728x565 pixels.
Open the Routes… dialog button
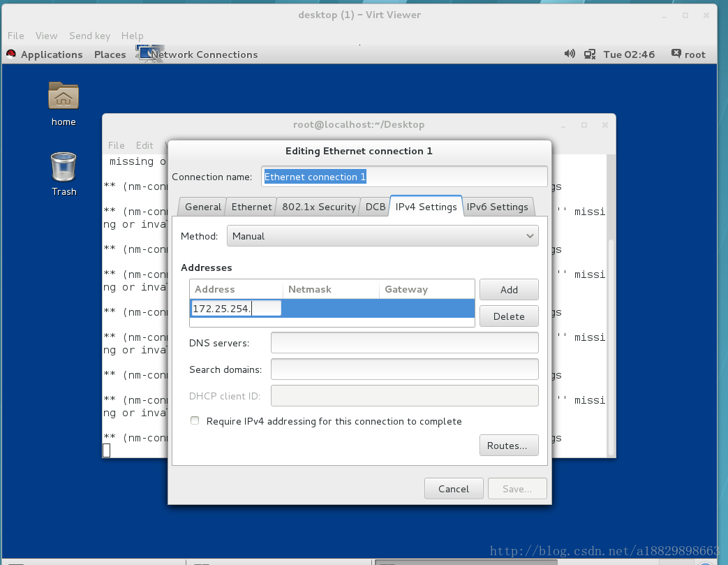[509, 446]
